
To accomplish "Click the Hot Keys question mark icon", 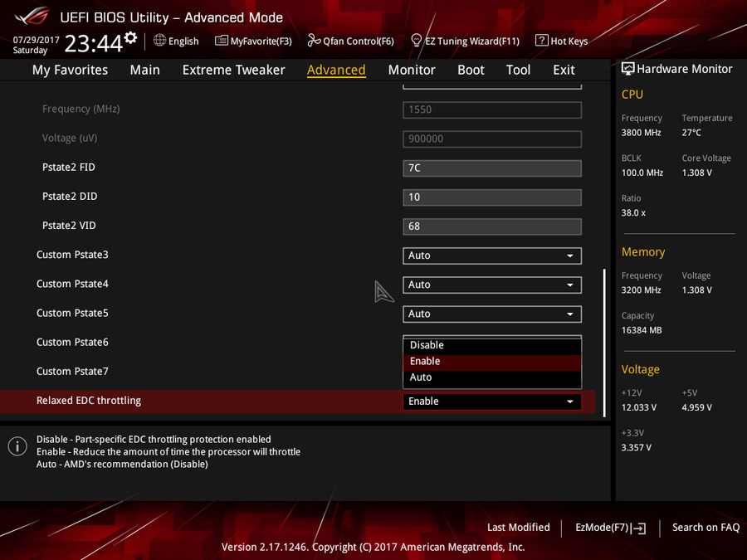I will click(x=541, y=41).
